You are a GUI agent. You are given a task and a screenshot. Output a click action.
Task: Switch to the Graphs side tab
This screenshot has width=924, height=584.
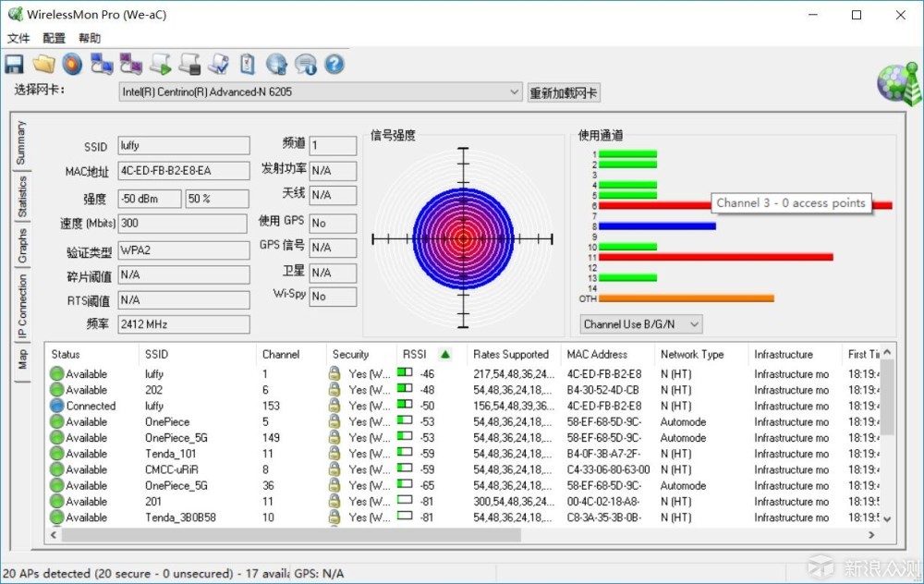tap(22, 246)
